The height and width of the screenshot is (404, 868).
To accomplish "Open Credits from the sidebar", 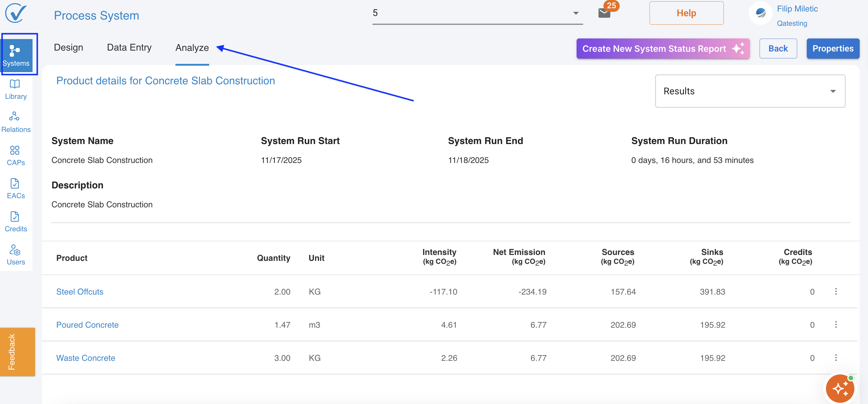I will point(15,222).
